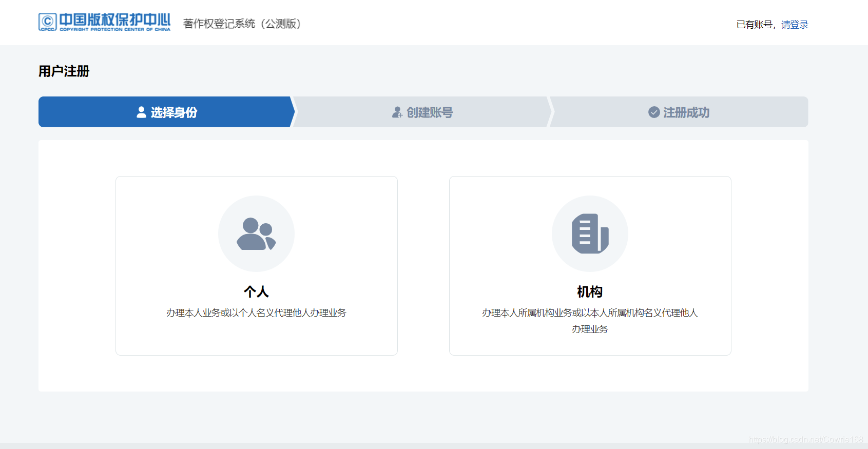Click the checkmark icon beside 注册成功
Image resolution: width=868 pixels, height=449 pixels.
coord(654,112)
